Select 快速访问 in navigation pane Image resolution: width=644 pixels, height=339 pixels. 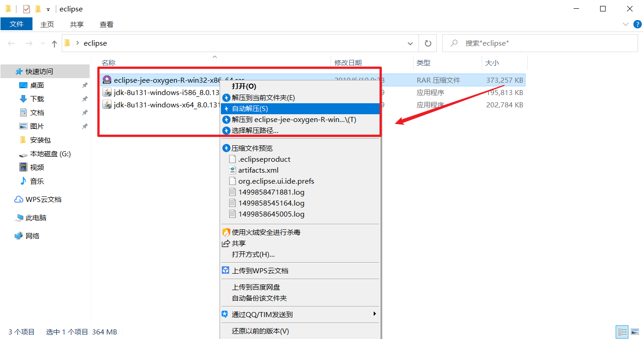[x=45, y=71]
